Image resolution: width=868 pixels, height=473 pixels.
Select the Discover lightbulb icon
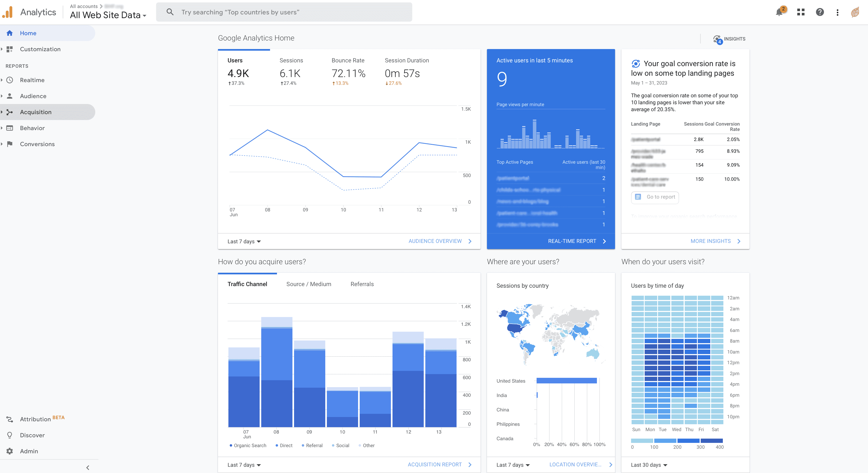click(10, 435)
